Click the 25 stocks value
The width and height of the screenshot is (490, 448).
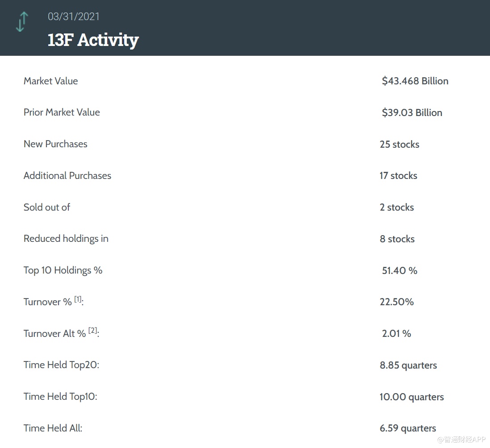point(399,145)
